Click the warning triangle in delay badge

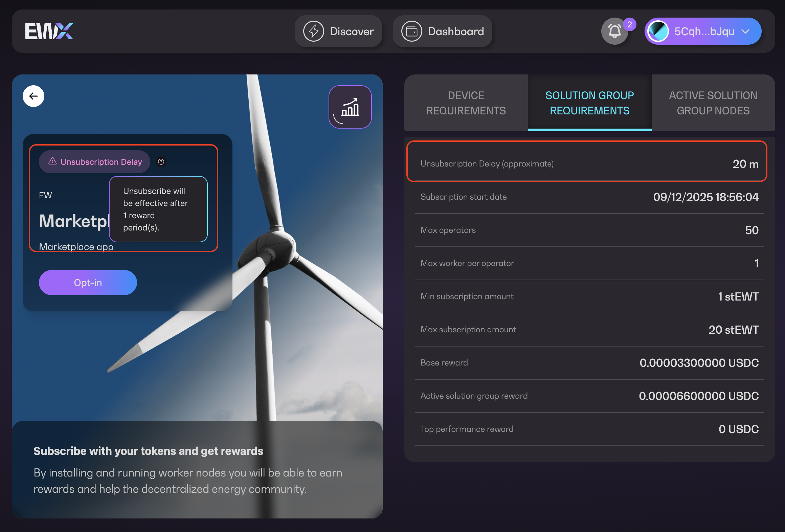pos(52,161)
